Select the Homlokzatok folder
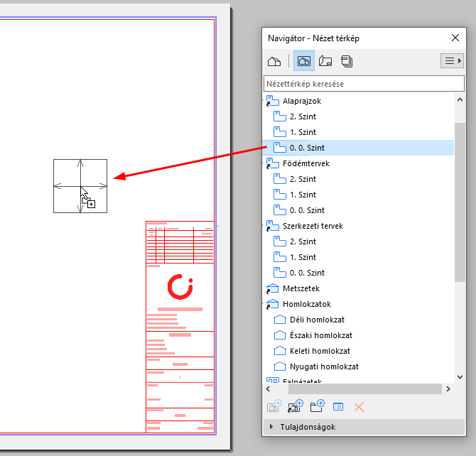 click(x=307, y=304)
